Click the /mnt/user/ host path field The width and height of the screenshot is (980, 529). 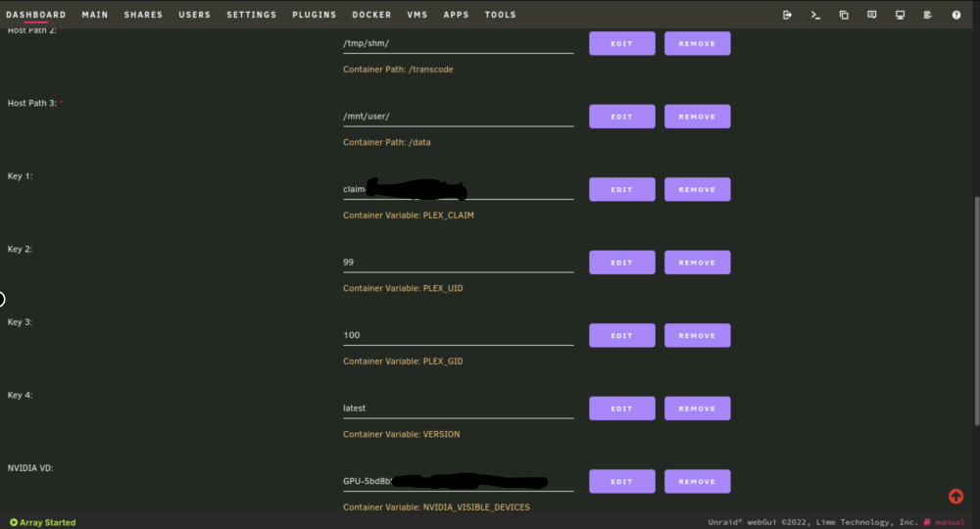pyautogui.click(x=458, y=117)
